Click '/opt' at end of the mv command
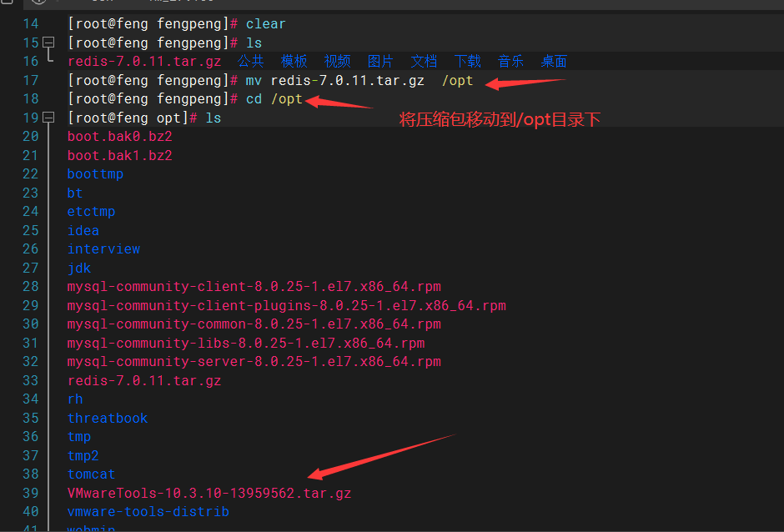 click(458, 81)
